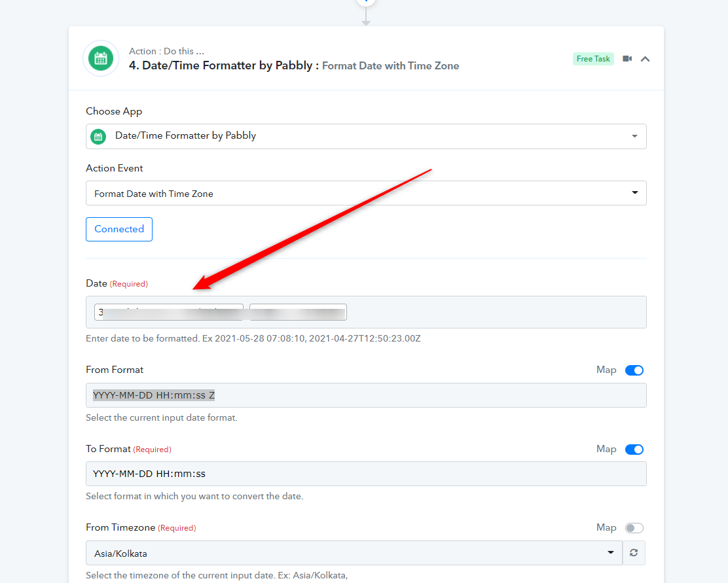Open the Choose App dropdown
The image size is (728, 583).
pos(366,136)
